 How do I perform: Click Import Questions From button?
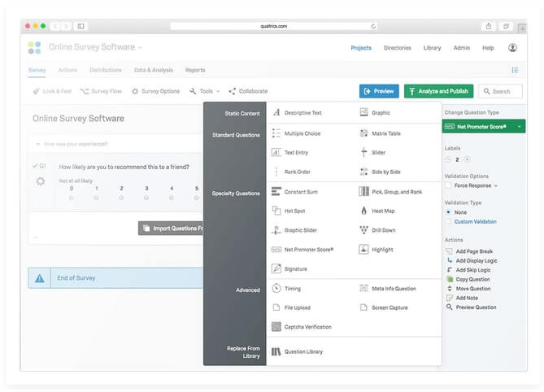point(171,229)
